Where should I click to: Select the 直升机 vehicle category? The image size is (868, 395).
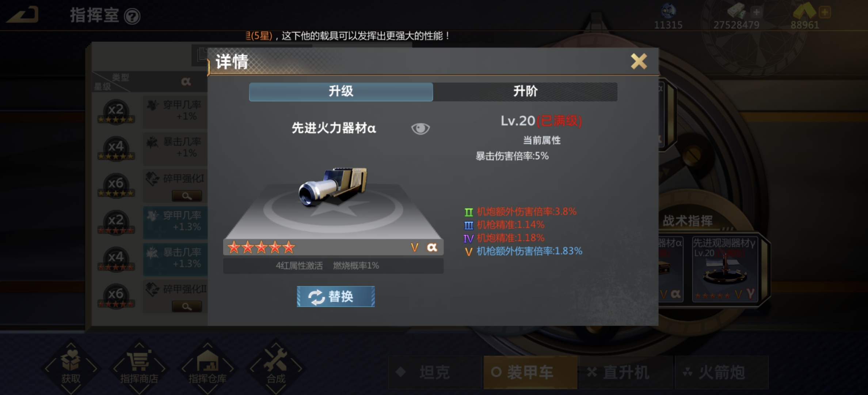pyautogui.click(x=626, y=372)
